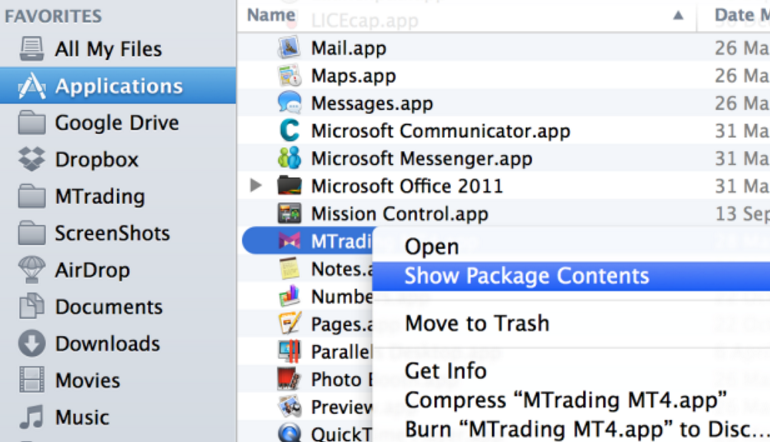Click the ScreenShots folder icon

[32, 233]
